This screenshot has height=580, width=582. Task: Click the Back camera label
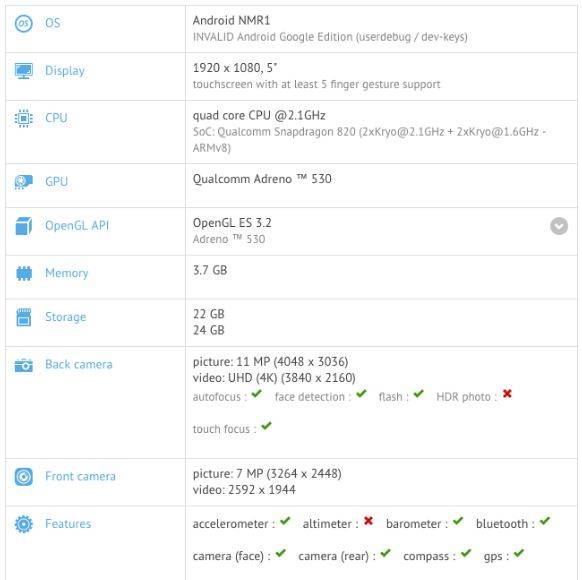pos(79,364)
